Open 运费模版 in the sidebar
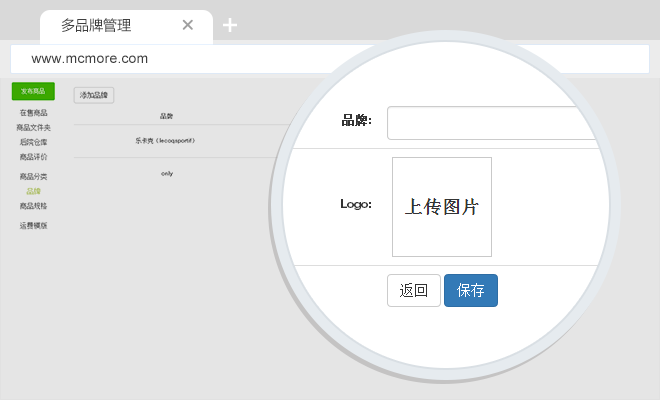The image size is (660, 400). pyautogui.click(x=33, y=225)
